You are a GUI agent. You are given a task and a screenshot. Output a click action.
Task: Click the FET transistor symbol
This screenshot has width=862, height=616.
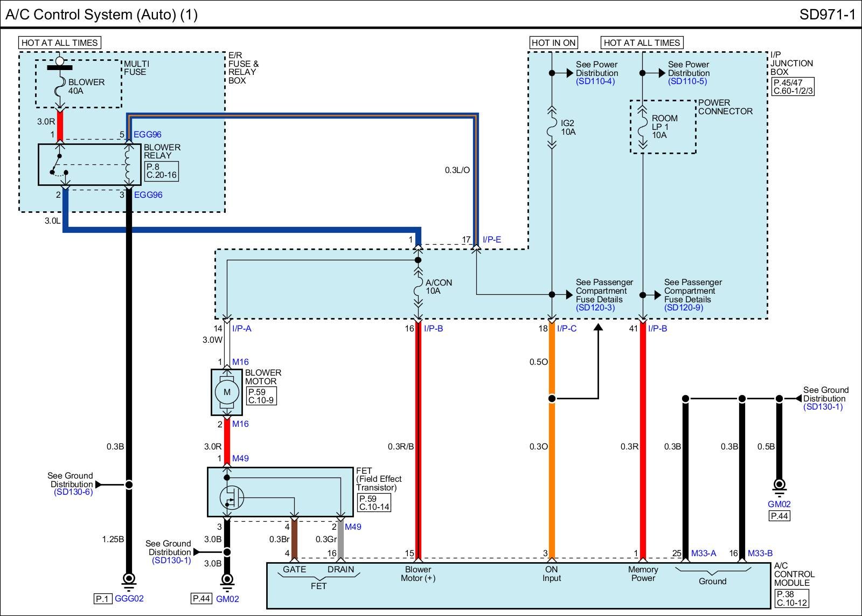232,497
